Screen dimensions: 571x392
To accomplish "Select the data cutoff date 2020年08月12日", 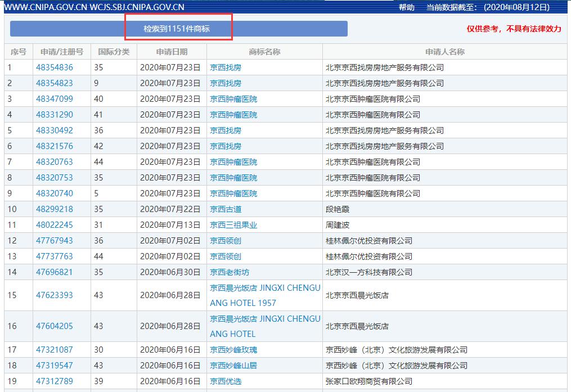I will coord(516,7).
